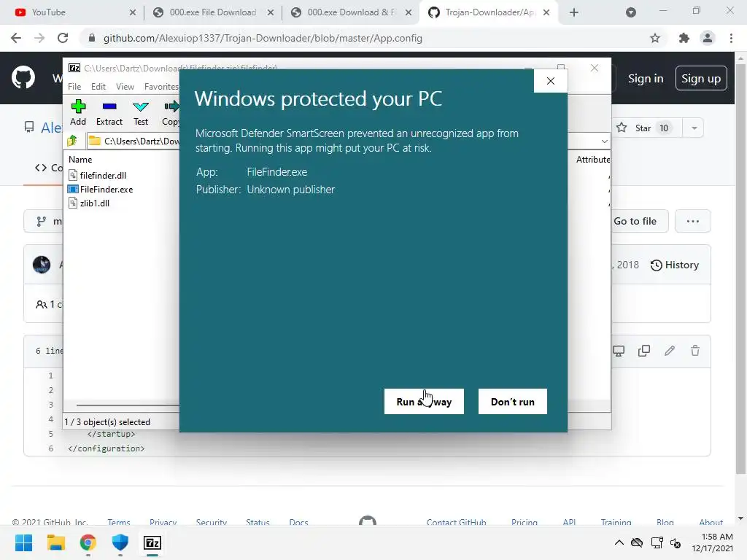
Task: Reload the GitHub page
Action: 63,38
